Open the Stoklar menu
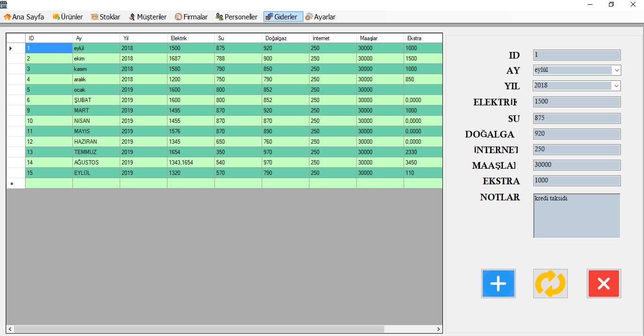Screen dimensions: 644x336 click(x=106, y=17)
